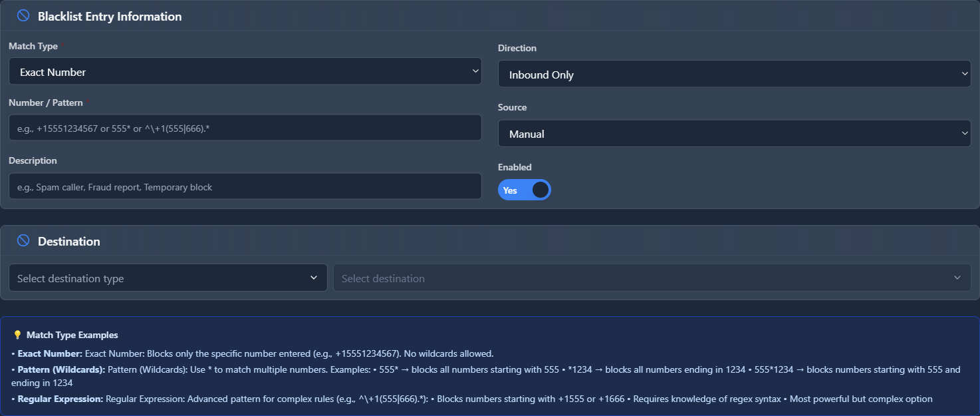Image resolution: width=980 pixels, height=416 pixels.
Task: Click the chevron on the Direction selector
Action: (x=965, y=74)
